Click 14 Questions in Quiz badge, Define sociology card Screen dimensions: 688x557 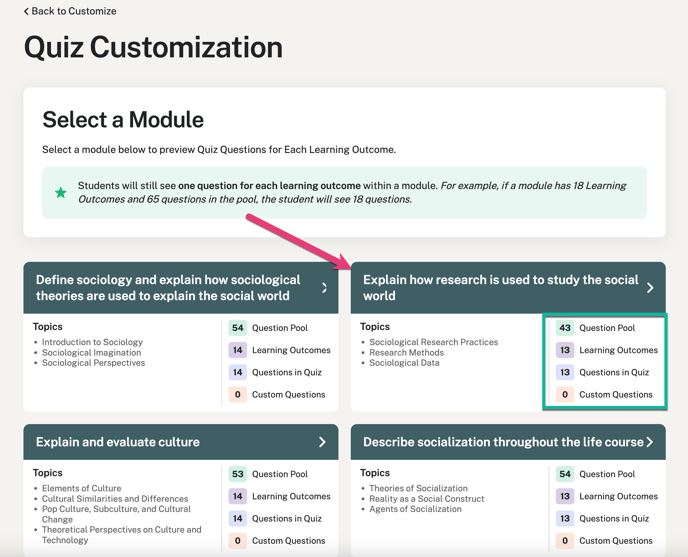pos(238,372)
